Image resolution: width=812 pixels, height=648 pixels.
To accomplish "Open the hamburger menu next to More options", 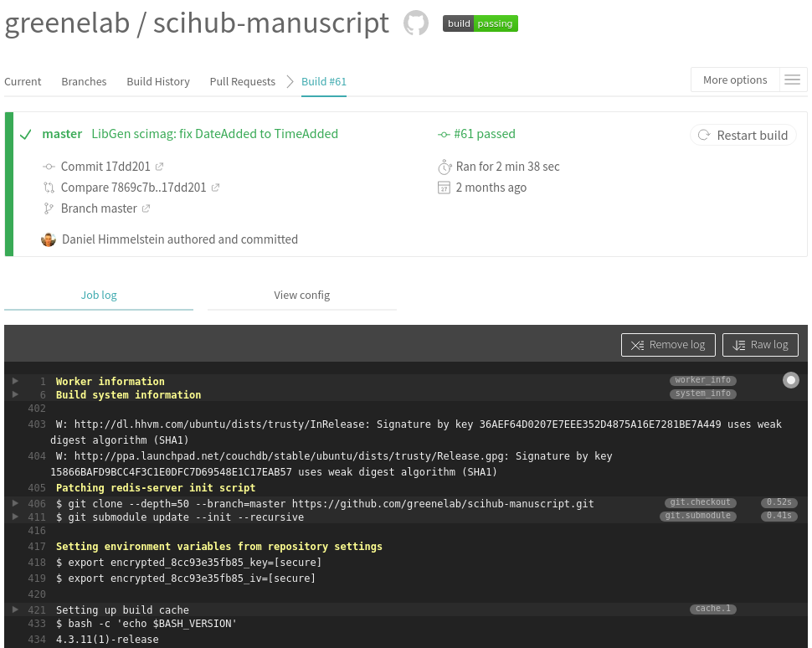I will pyautogui.click(x=792, y=80).
